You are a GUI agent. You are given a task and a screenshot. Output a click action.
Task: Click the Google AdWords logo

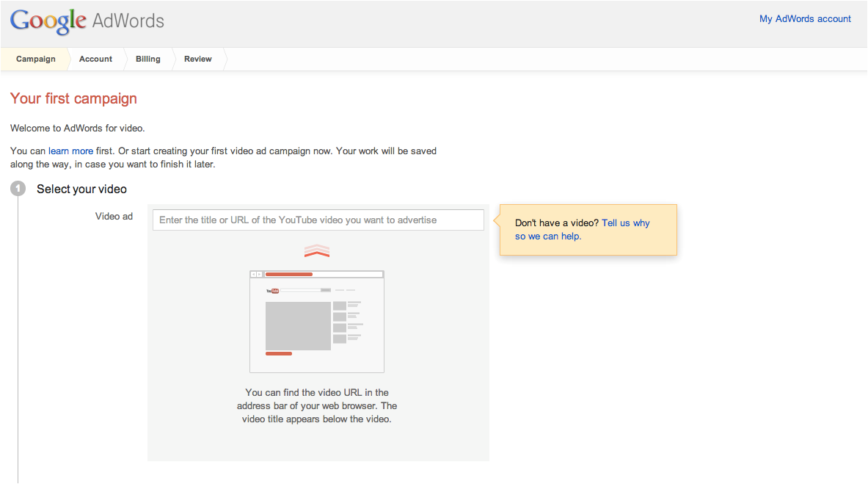87,21
